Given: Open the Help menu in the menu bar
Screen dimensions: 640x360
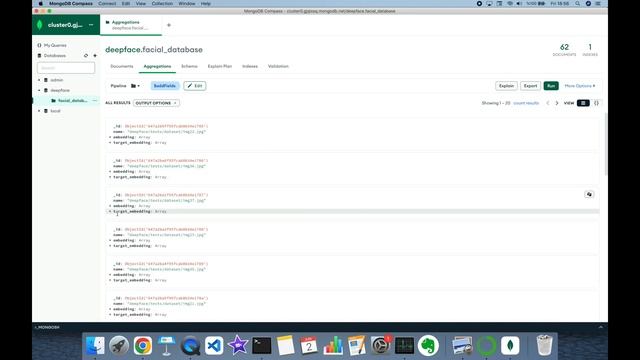Looking at the screenshot, I should click(x=206, y=4).
